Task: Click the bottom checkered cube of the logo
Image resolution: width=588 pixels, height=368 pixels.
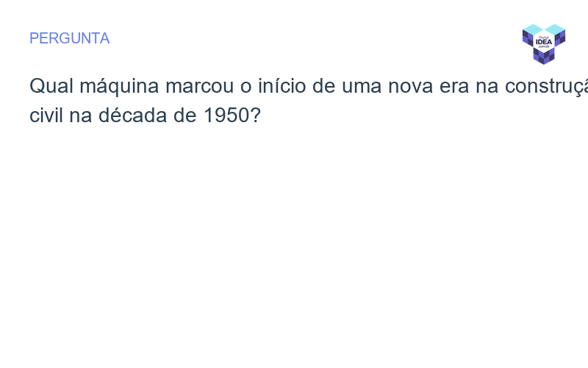Action: (x=544, y=56)
